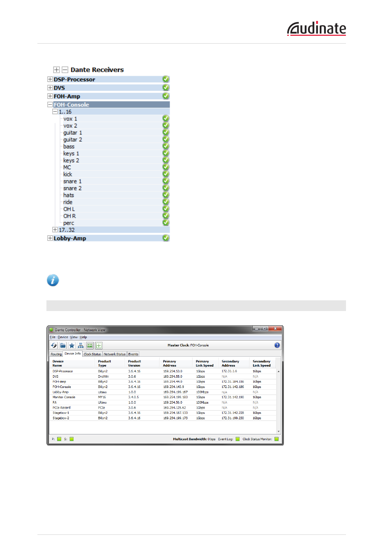This screenshot has width=392, height=555.
Task: Click the device table scroll-up arrow
Action: tap(279, 372)
